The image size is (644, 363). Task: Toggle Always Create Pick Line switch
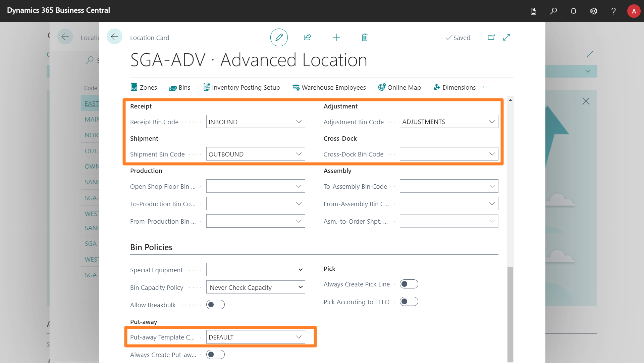pos(409,284)
